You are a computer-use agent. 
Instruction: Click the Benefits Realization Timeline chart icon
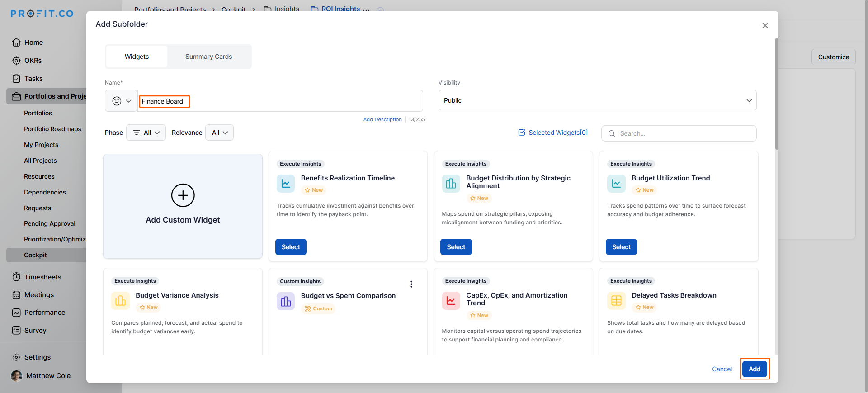pyautogui.click(x=286, y=184)
